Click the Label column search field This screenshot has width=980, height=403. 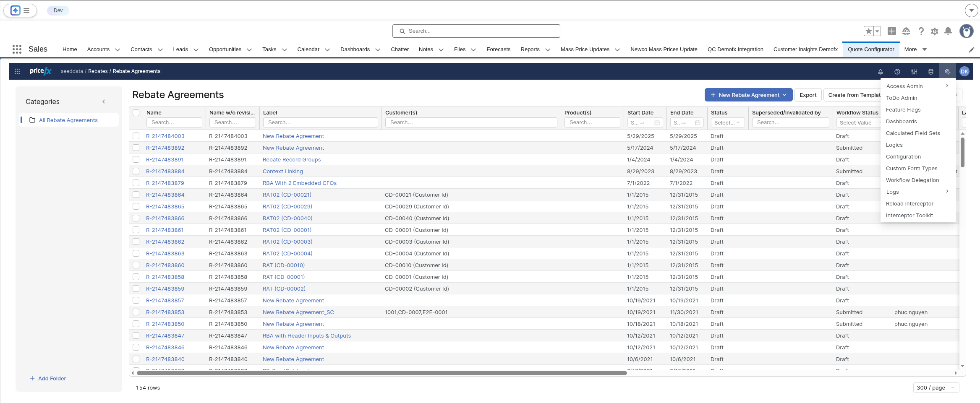click(x=320, y=122)
